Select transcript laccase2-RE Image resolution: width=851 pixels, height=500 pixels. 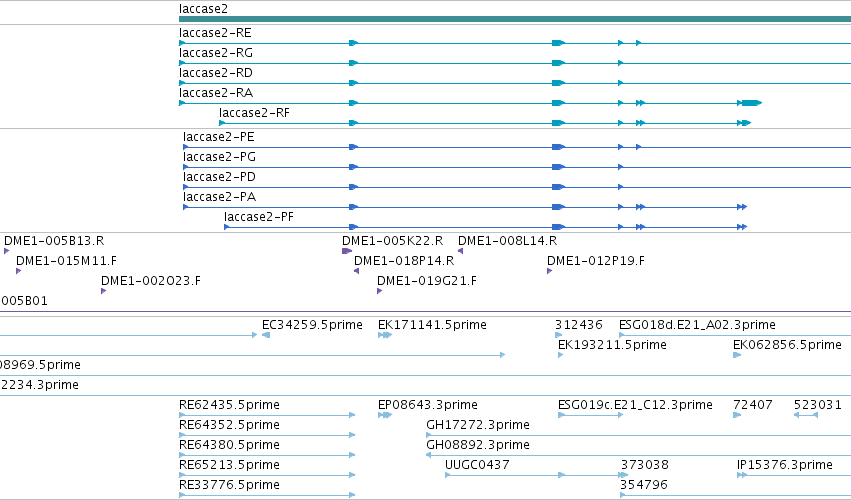pos(215,33)
